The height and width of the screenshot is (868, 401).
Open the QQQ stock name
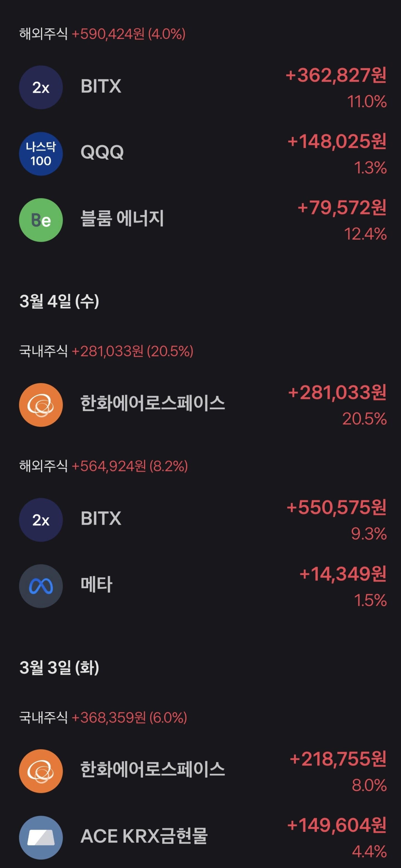[x=102, y=152]
